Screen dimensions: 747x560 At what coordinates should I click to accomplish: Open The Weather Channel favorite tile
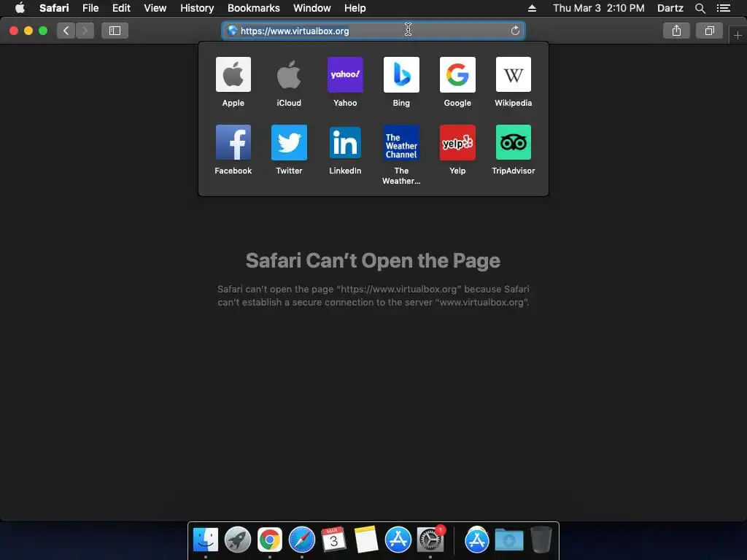tap(401, 142)
